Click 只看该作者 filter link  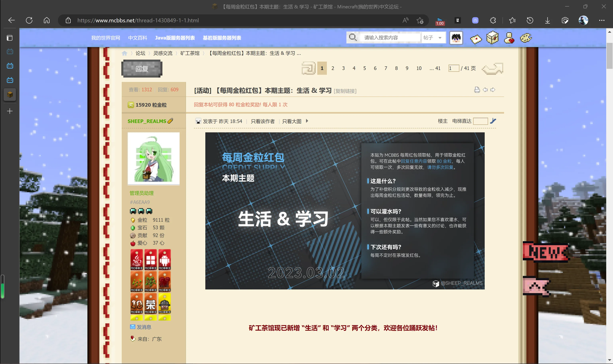(x=263, y=121)
